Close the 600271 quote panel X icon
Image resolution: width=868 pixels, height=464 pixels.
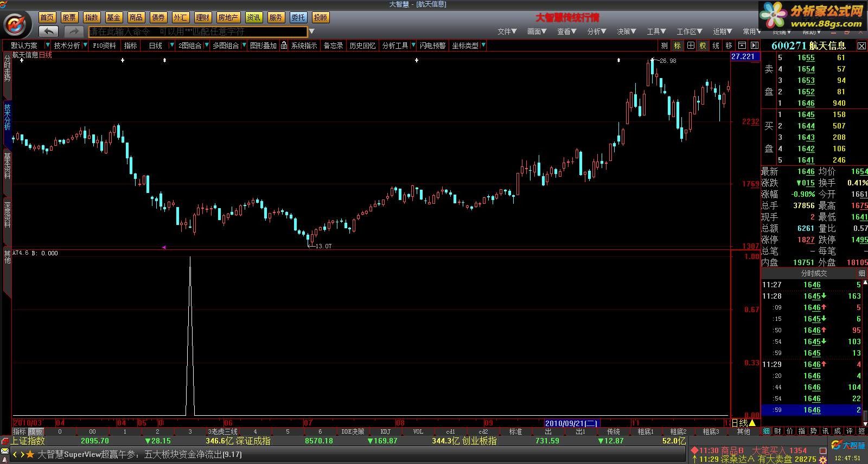(861, 46)
